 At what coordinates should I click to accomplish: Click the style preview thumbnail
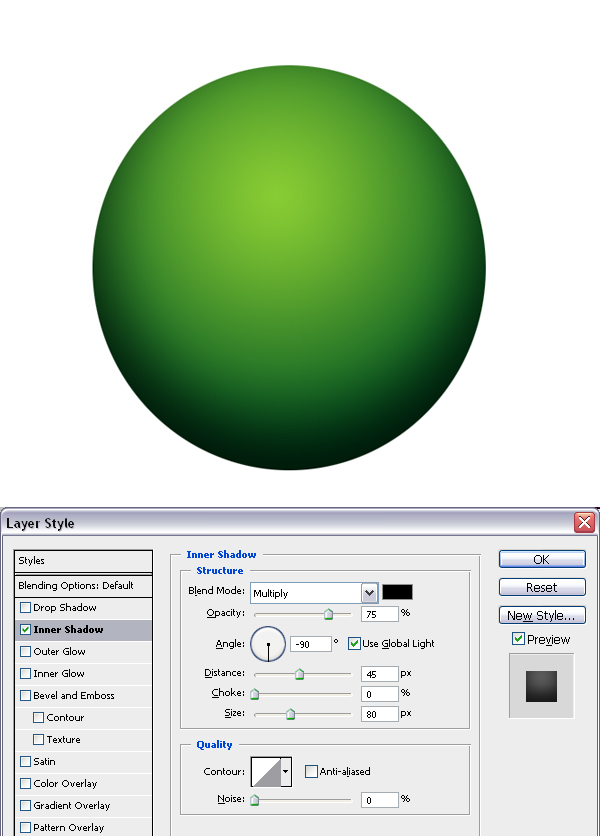pos(541,686)
